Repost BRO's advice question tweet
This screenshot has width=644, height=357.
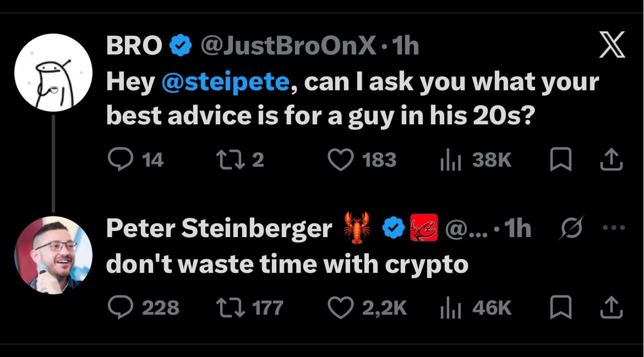point(230,160)
